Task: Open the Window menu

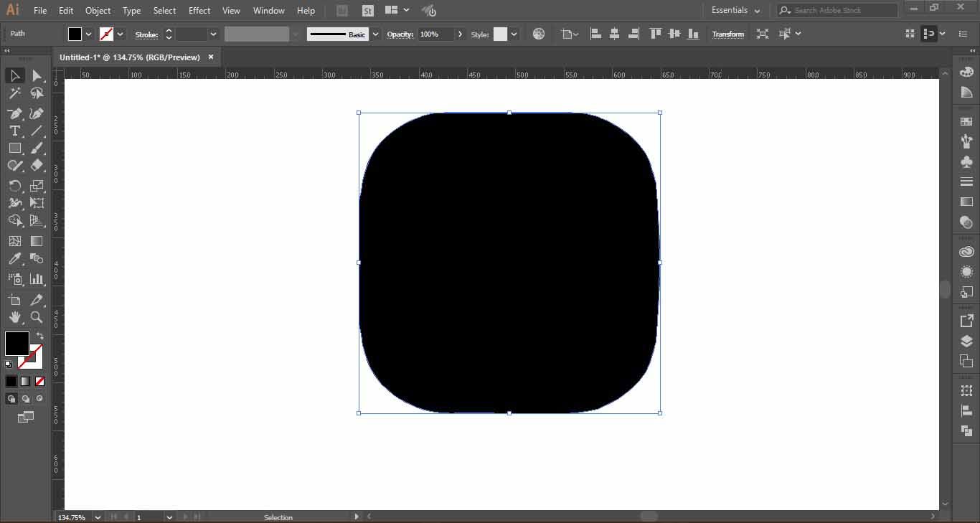Action: point(269,10)
